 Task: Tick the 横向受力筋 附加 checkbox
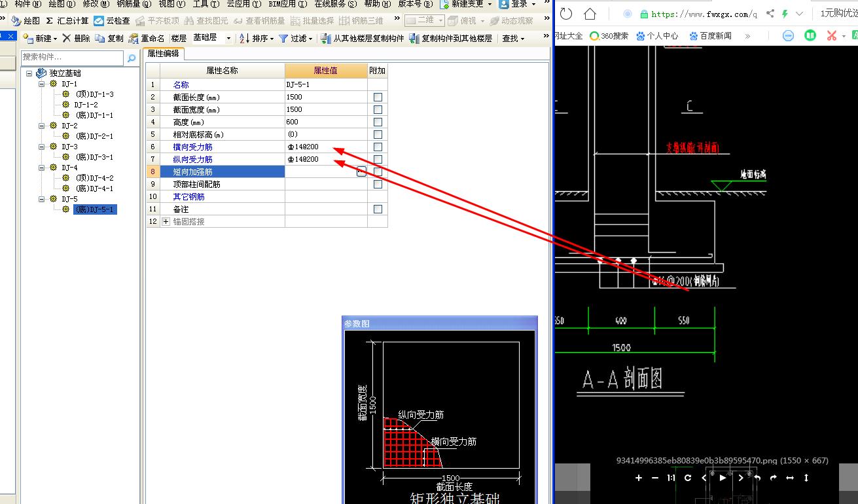coord(378,147)
